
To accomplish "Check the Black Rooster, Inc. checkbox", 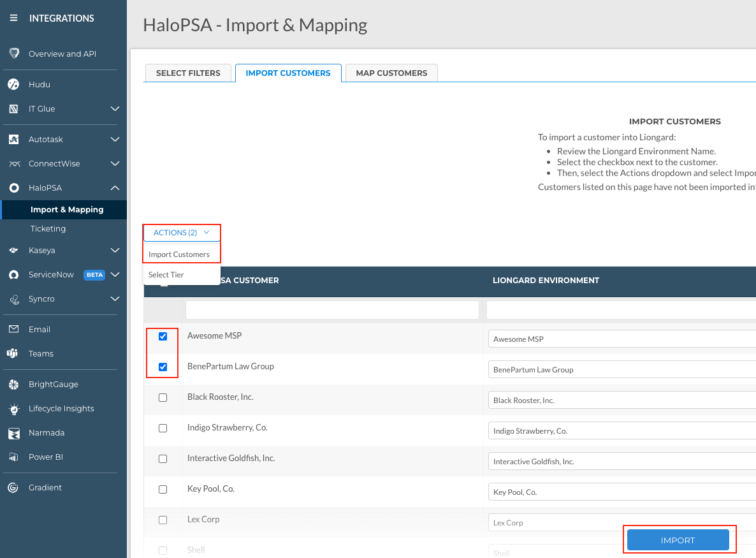I will click(163, 397).
